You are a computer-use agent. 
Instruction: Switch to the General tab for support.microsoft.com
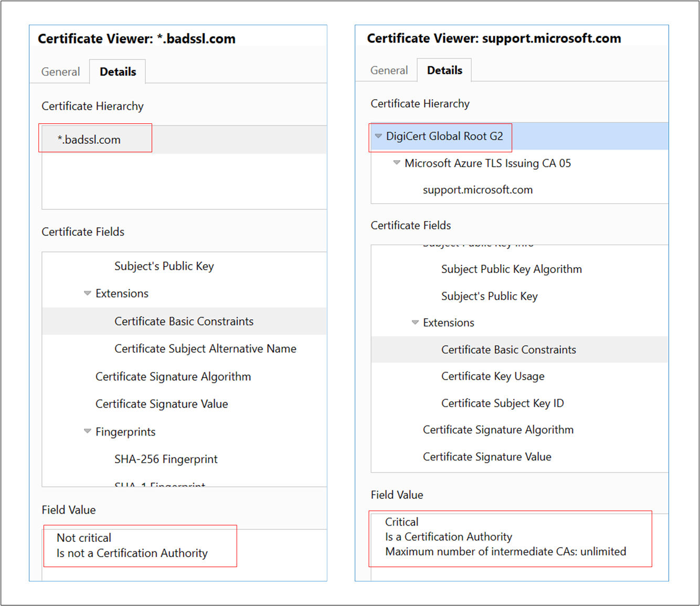point(389,70)
